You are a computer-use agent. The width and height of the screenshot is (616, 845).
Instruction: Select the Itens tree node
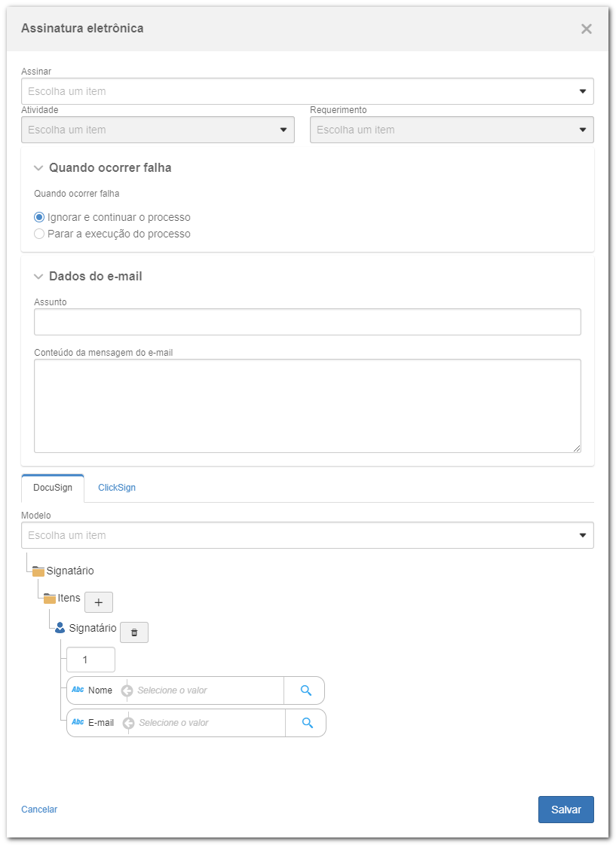coord(69,599)
